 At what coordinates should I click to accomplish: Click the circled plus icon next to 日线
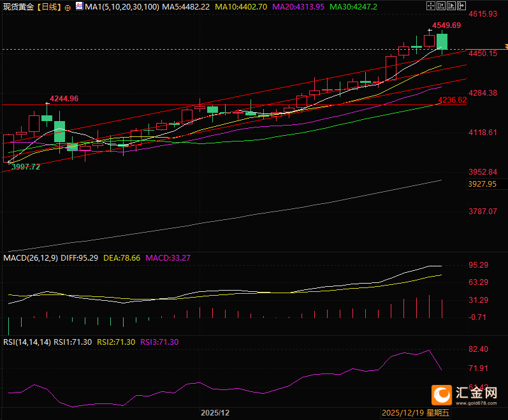pos(68,8)
